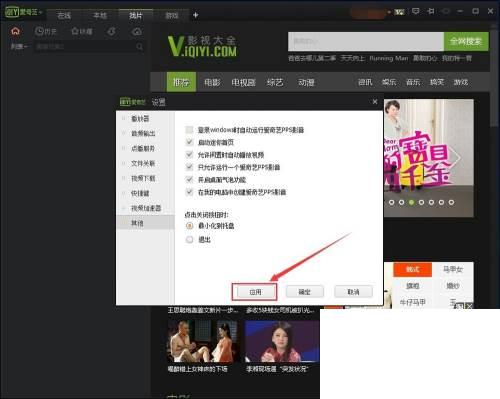The image size is (500, 399).
Task: Open the Running Man hot search link
Action: [388, 58]
